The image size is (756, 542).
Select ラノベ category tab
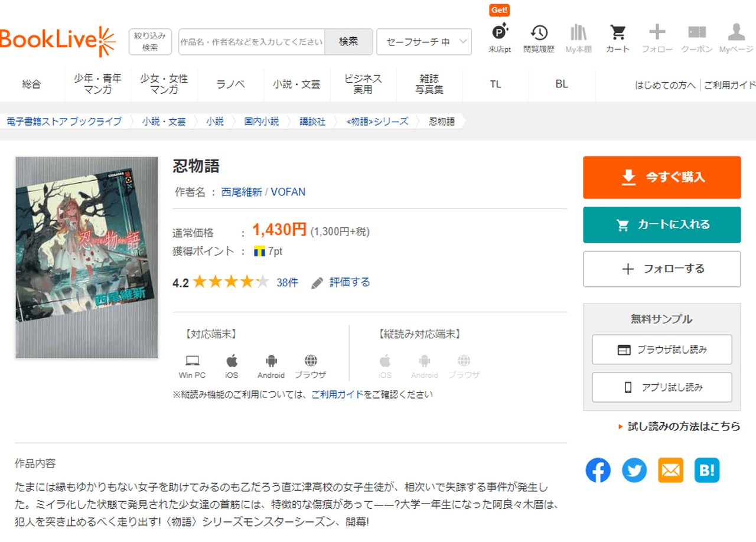[x=231, y=84]
